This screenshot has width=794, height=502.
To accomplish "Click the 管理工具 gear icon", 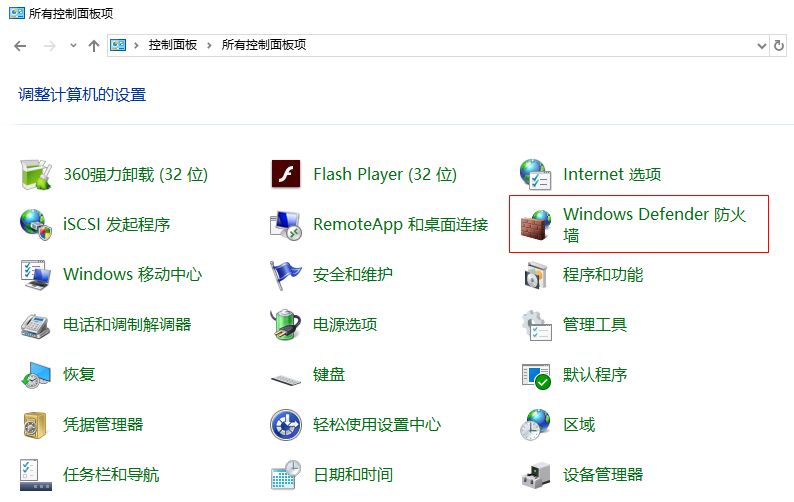I will pyautogui.click(x=536, y=325).
